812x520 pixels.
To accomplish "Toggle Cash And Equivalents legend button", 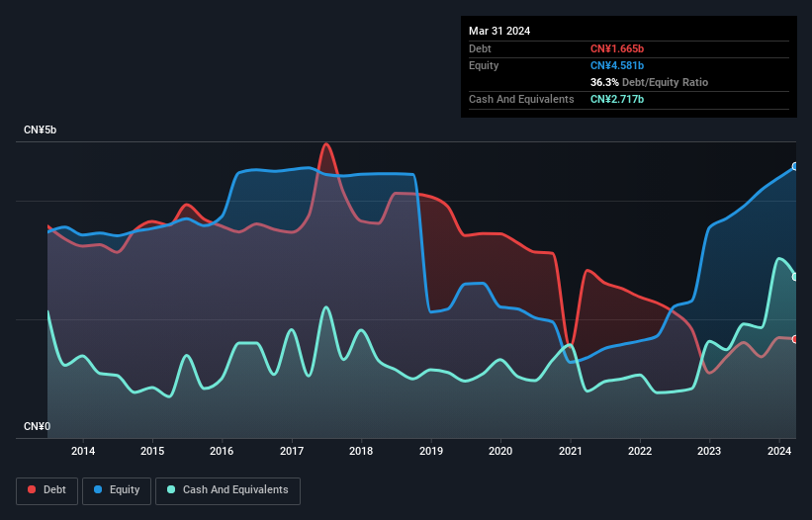I will click(227, 490).
